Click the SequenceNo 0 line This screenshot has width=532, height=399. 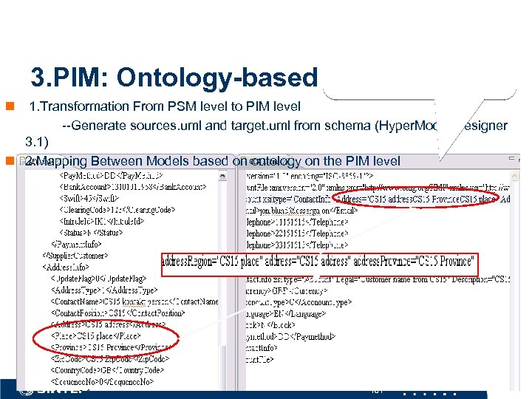coord(102,382)
